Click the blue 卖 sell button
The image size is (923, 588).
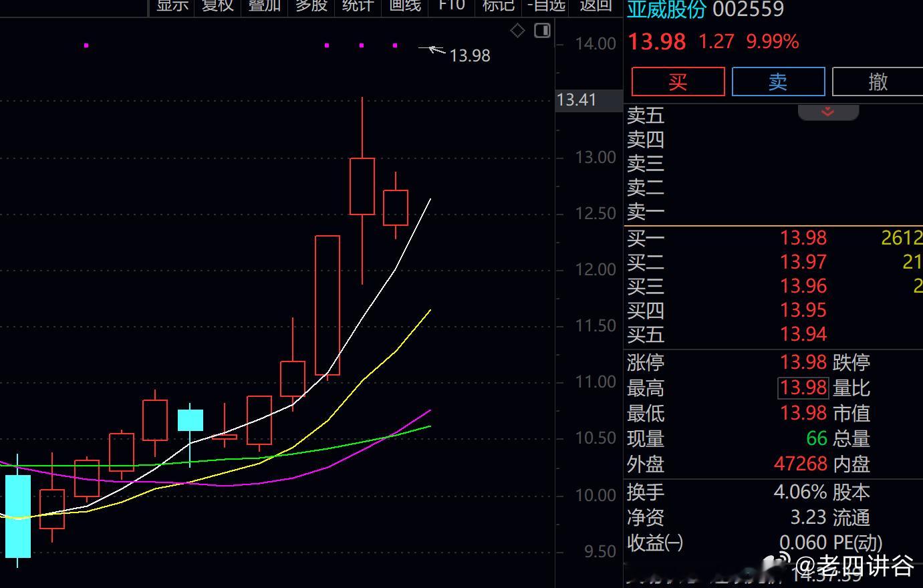click(x=778, y=82)
